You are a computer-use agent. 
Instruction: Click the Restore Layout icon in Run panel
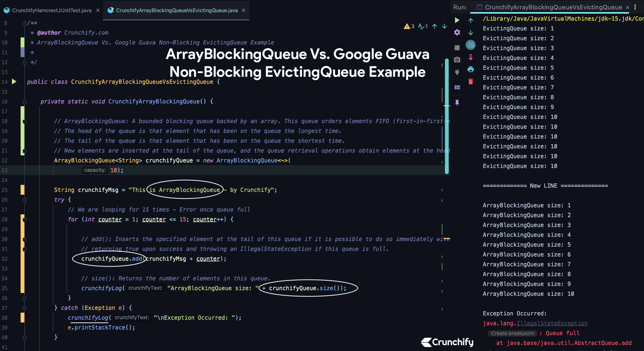pyautogui.click(x=457, y=87)
